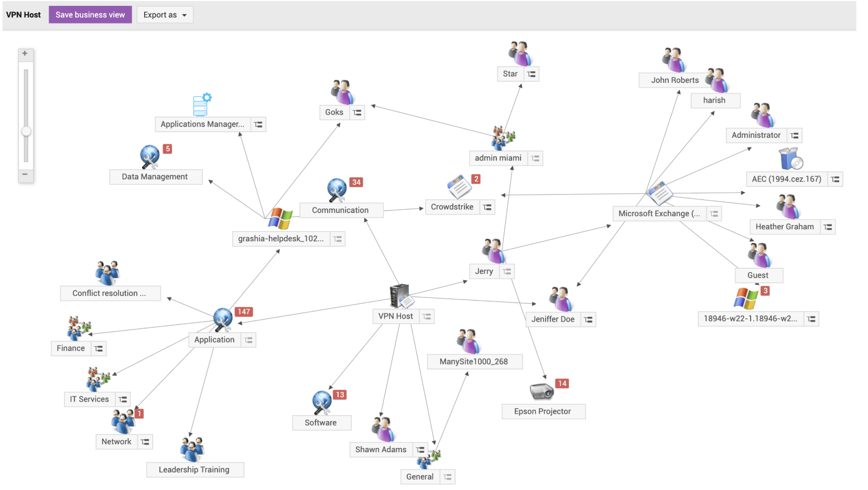
Task: Select the General node label
Action: click(x=420, y=477)
